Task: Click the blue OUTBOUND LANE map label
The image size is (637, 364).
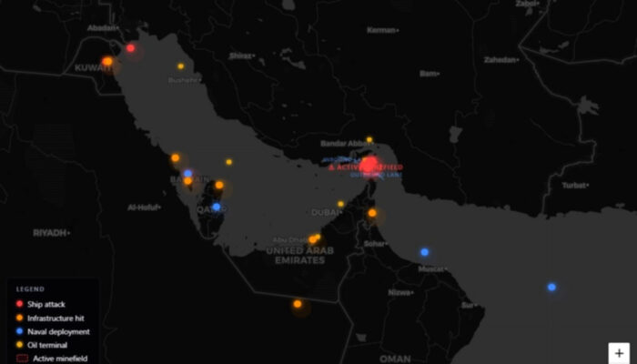Action: (x=376, y=175)
